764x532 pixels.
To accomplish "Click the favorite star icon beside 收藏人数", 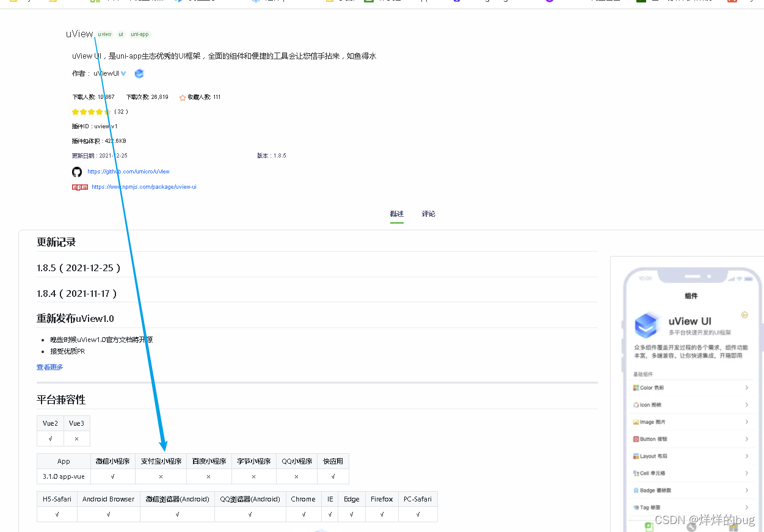I will point(182,97).
